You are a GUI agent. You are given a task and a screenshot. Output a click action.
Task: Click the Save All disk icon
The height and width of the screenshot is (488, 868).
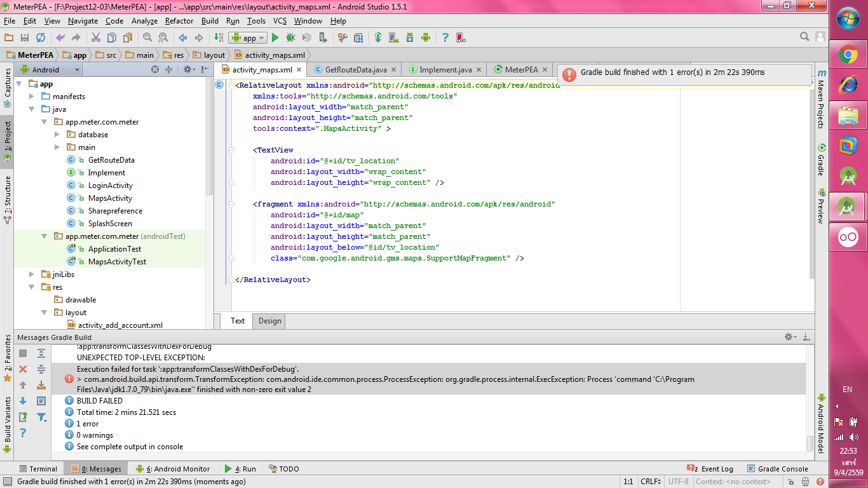(25, 38)
